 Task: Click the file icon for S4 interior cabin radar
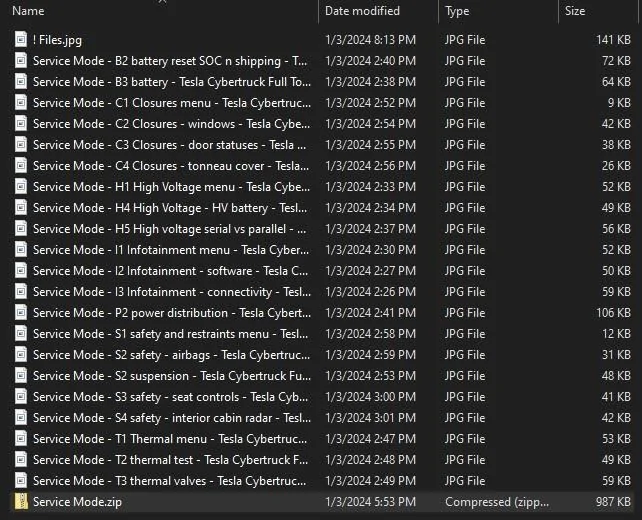pyautogui.click(x=21, y=418)
